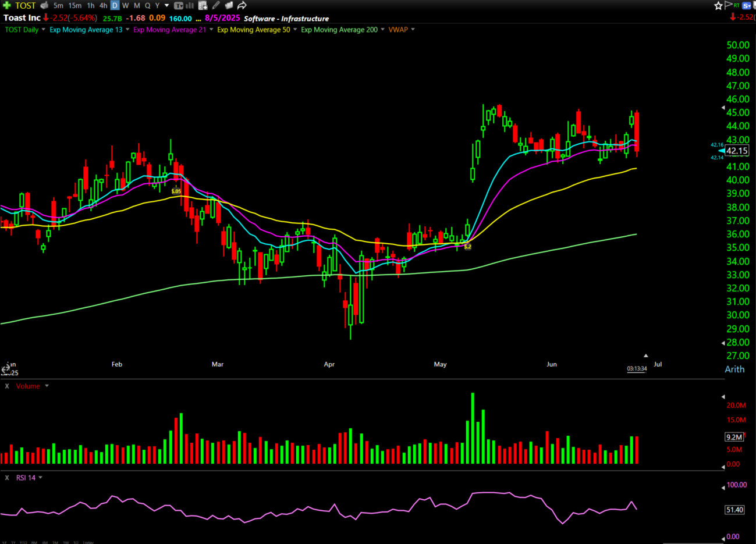
Task: Click the -1.68 value in header
Action: [x=136, y=19]
